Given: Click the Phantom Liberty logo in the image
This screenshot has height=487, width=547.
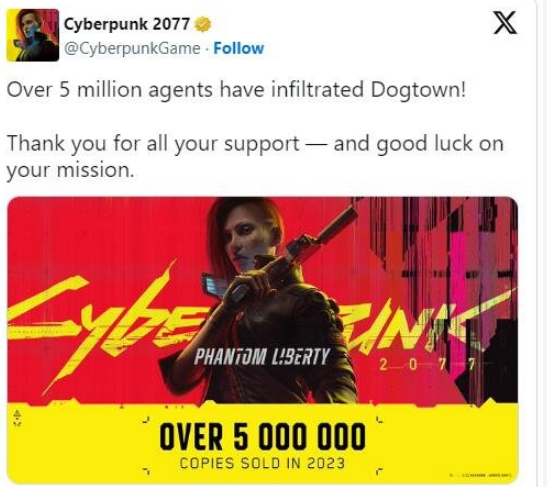Looking at the screenshot, I should [261, 357].
